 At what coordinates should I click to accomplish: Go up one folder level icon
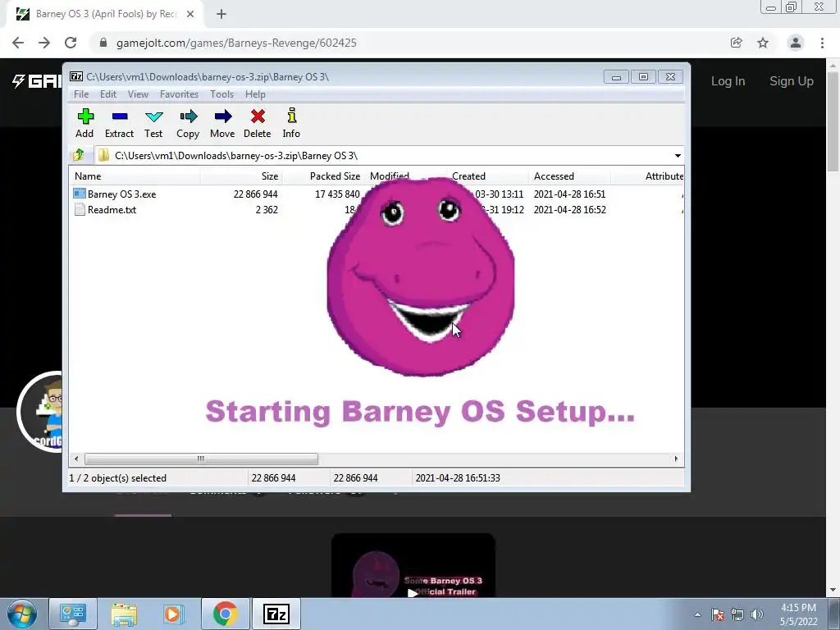pos(79,155)
